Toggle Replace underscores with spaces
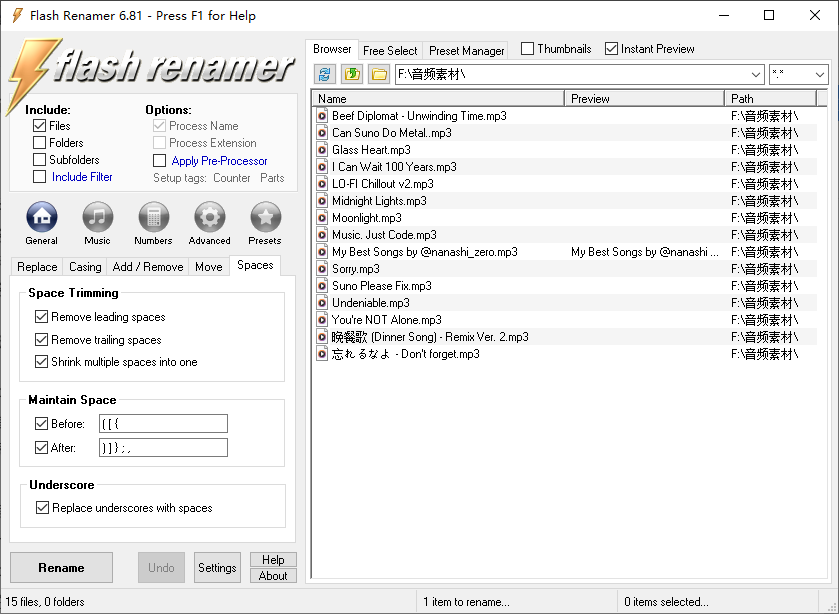 pyautogui.click(x=42, y=507)
